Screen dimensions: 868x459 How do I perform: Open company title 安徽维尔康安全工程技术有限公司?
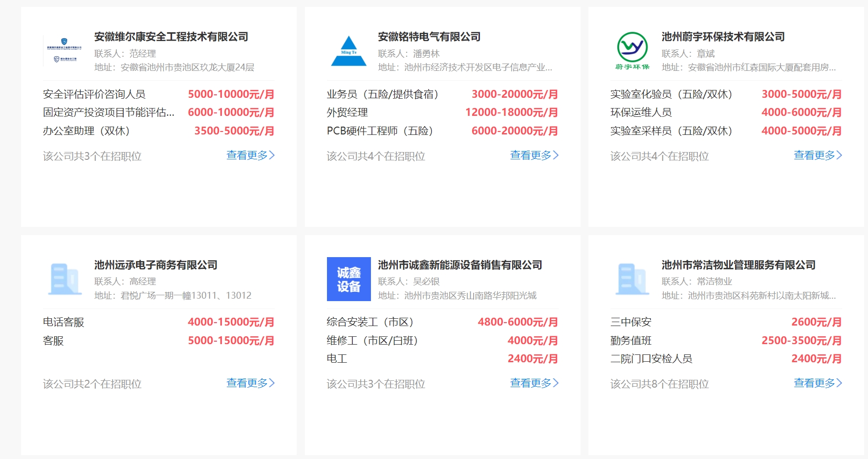pos(171,37)
